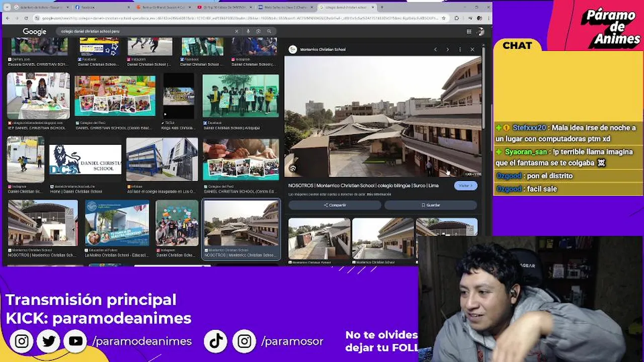Open the second related image below the Guardar button
Viewport: 644px width, 362px height.
(x=383, y=239)
